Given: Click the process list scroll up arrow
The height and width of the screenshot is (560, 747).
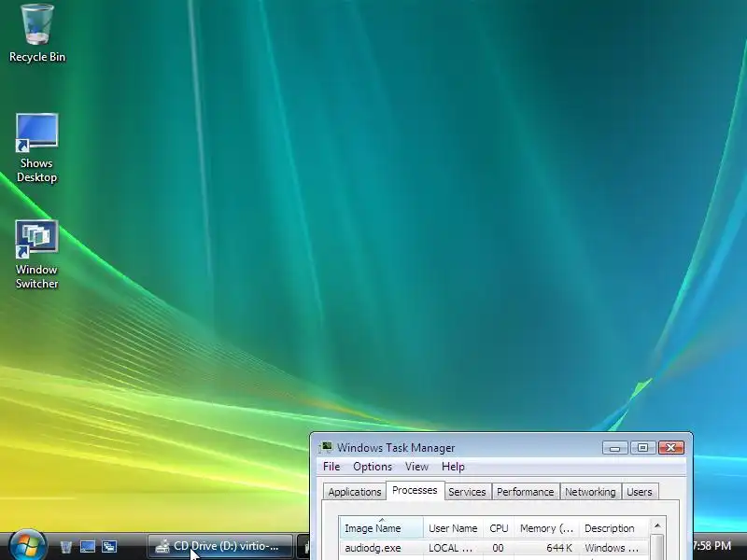Looking at the screenshot, I should click(657, 525).
